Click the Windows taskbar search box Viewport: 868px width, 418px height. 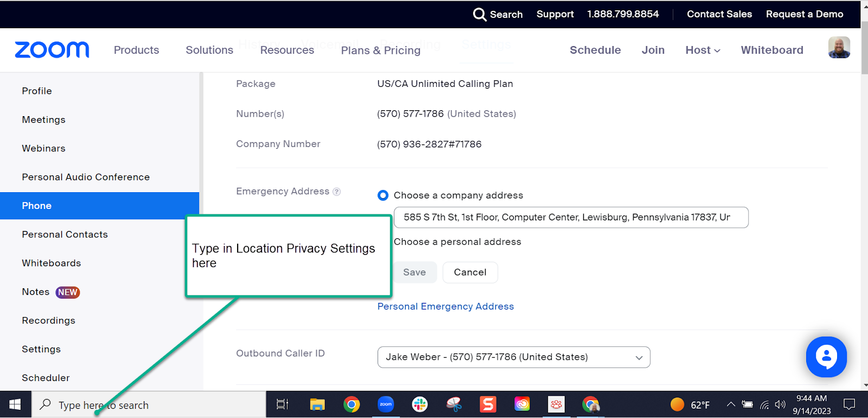(x=149, y=405)
